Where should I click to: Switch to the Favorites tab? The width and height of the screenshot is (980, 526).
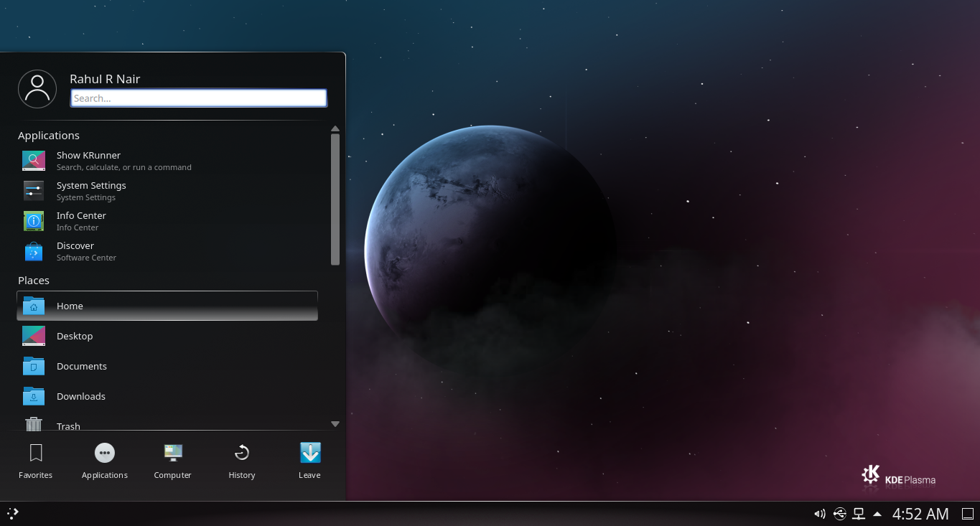(36, 461)
